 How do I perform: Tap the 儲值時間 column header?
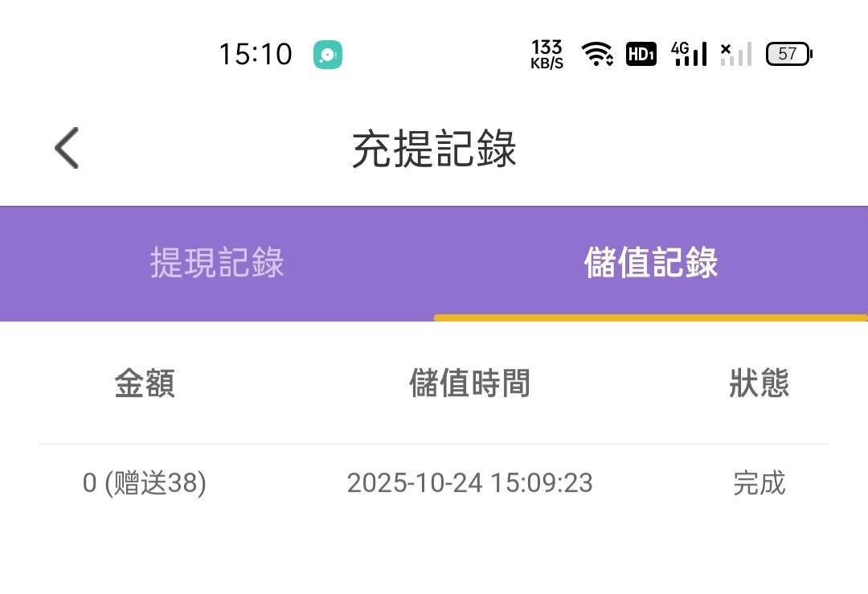[x=469, y=383]
